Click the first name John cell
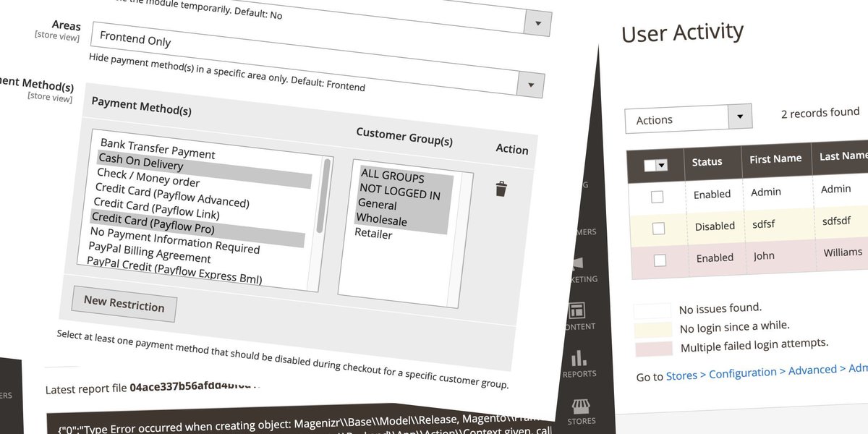 (x=765, y=255)
